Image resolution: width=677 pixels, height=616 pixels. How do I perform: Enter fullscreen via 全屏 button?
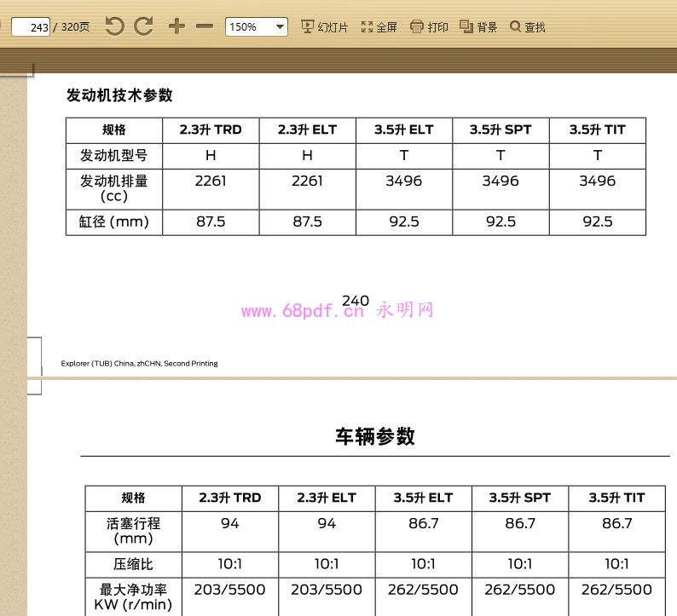tap(379, 27)
